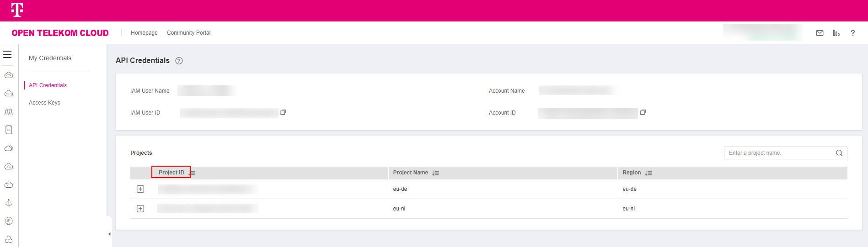Click the My Credentials heading
Viewport: 868px width, 247px height.
click(x=50, y=58)
